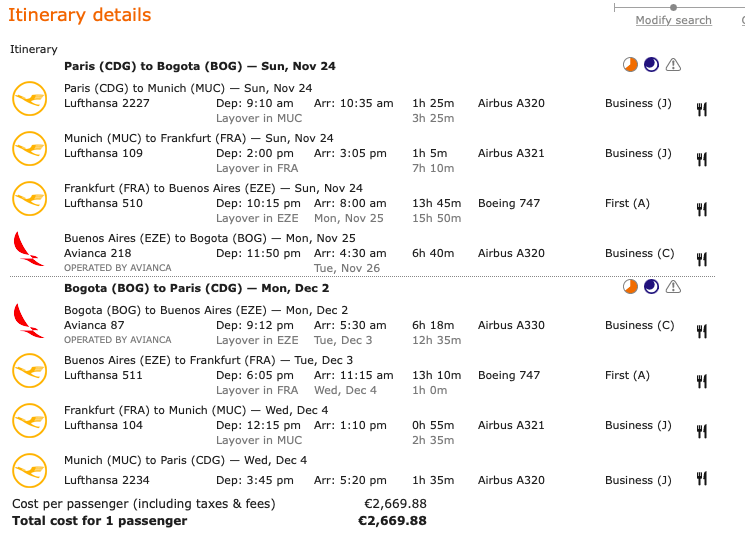
Task: Click the Lufthansa logo for flight 2227
Action: coord(30,98)
